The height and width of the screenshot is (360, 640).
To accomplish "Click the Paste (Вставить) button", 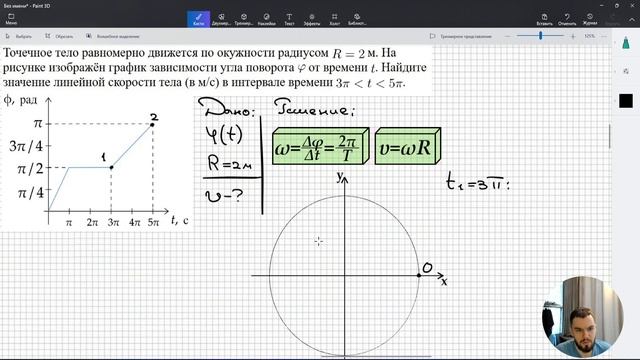I will [x=544, y=19].
